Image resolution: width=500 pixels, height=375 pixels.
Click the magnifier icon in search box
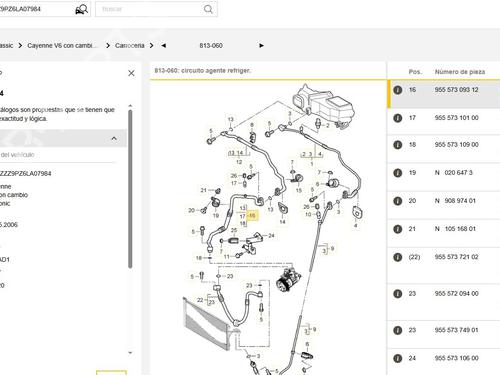point(208,9)
